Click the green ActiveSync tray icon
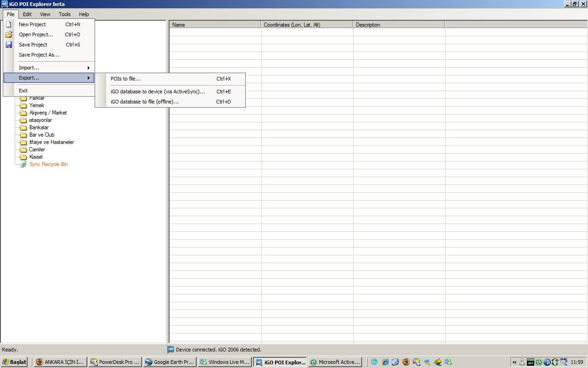This screenshot has height=368, width=588. (x=539, y=362)
